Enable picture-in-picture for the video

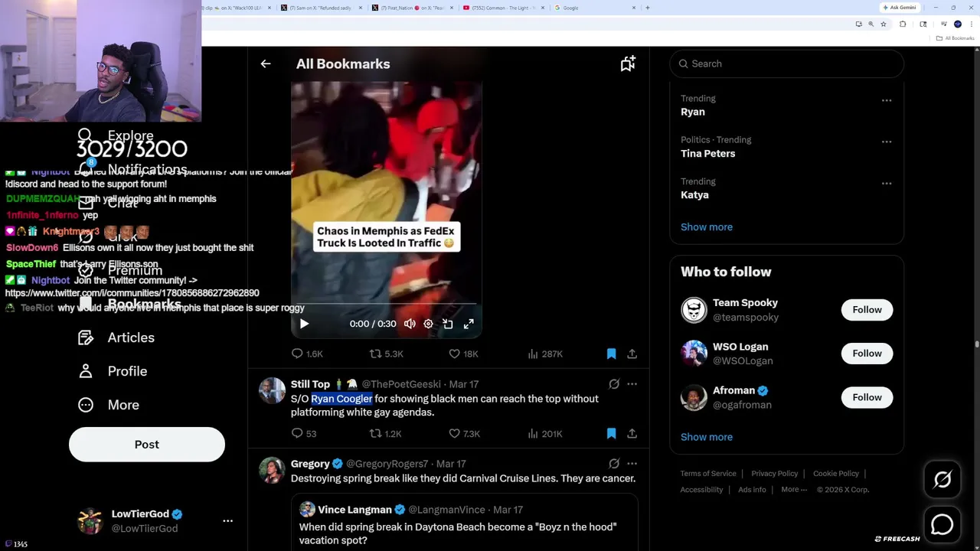click(x=448, y=324)
